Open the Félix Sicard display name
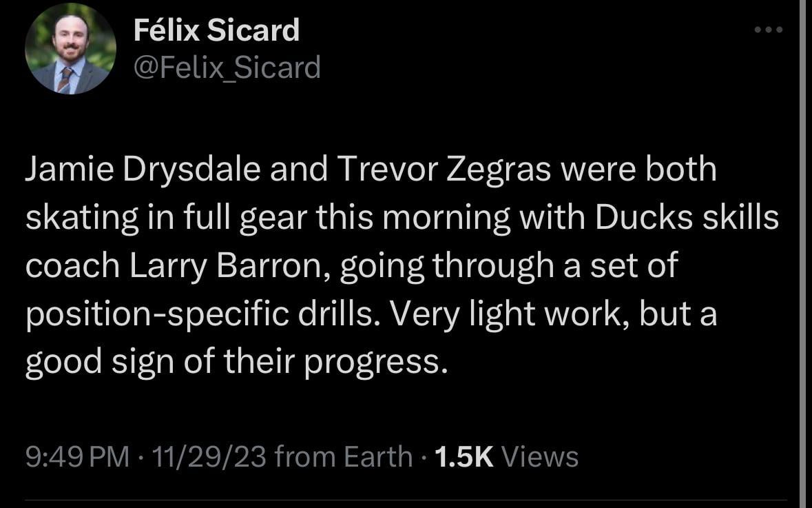This screenshot has height=508, width=812. (216, 30)
